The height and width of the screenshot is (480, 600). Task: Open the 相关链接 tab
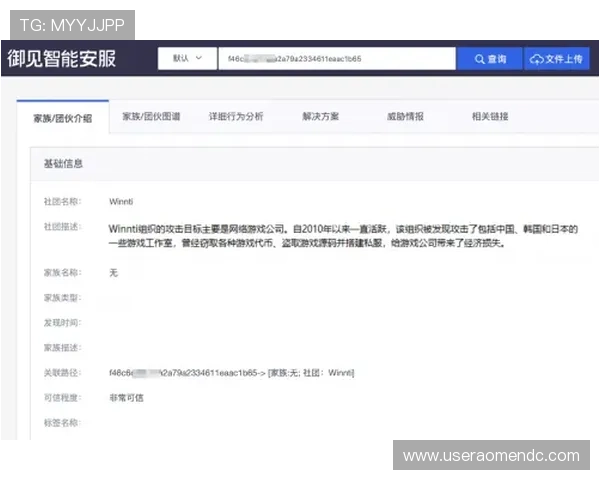[x=490, y=116]
